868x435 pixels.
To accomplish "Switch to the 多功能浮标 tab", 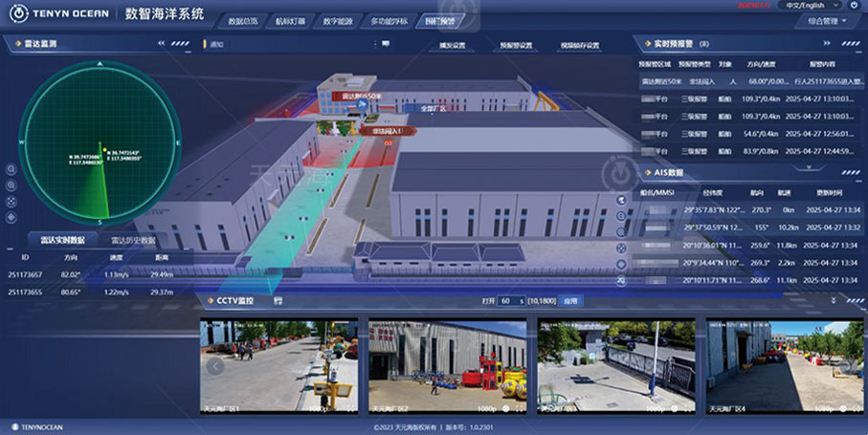I will [x=389, y=20].
